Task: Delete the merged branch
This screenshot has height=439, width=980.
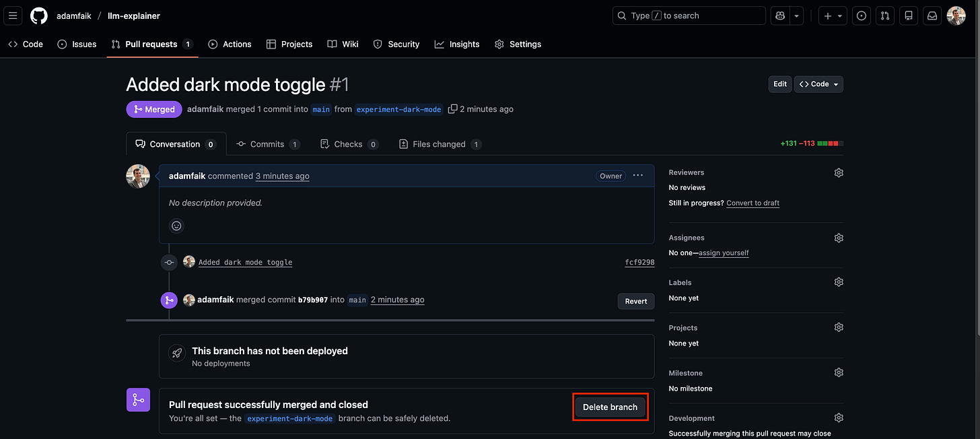Action: [610, 407]
